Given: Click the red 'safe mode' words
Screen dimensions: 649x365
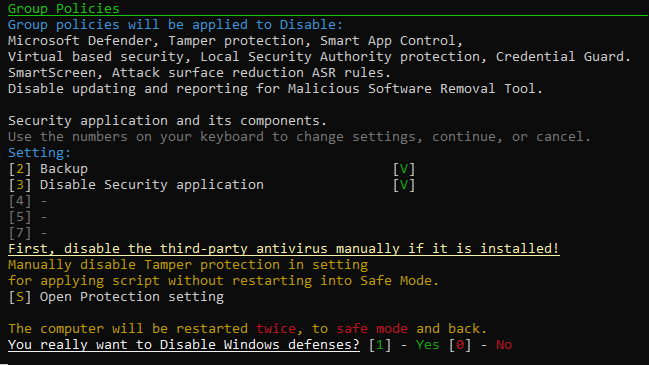Looking at the screenshot, I should click(372, 329).
